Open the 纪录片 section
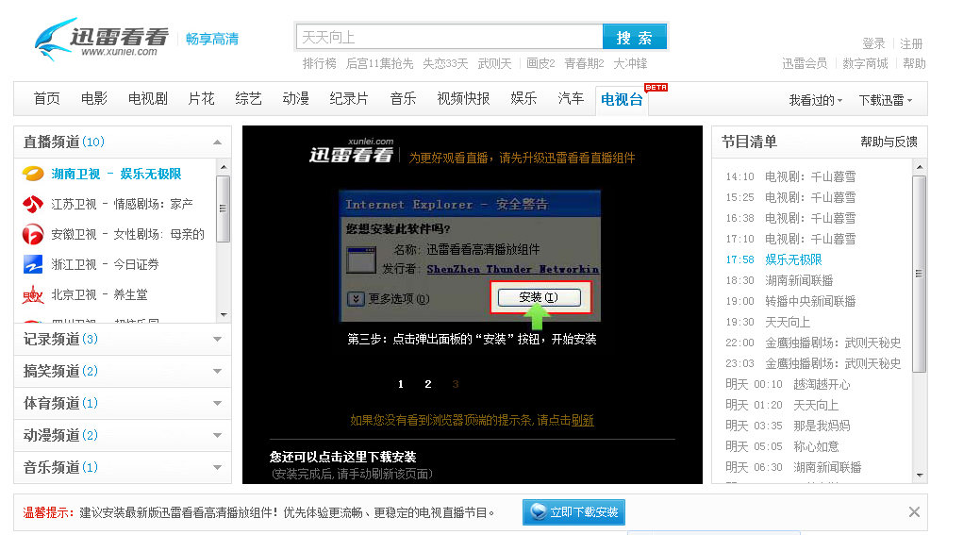The height and width of the screenshot is (535, 980). tap(349, 99)
